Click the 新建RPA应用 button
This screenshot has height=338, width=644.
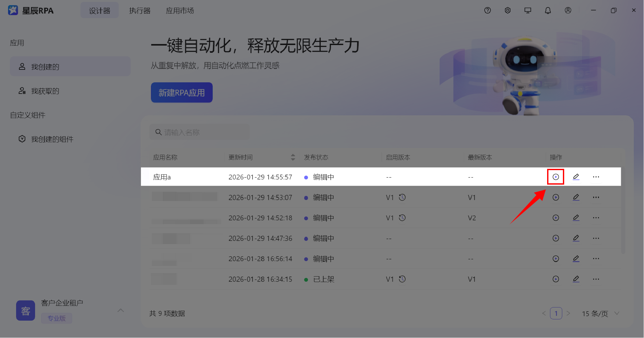(182, 92)
